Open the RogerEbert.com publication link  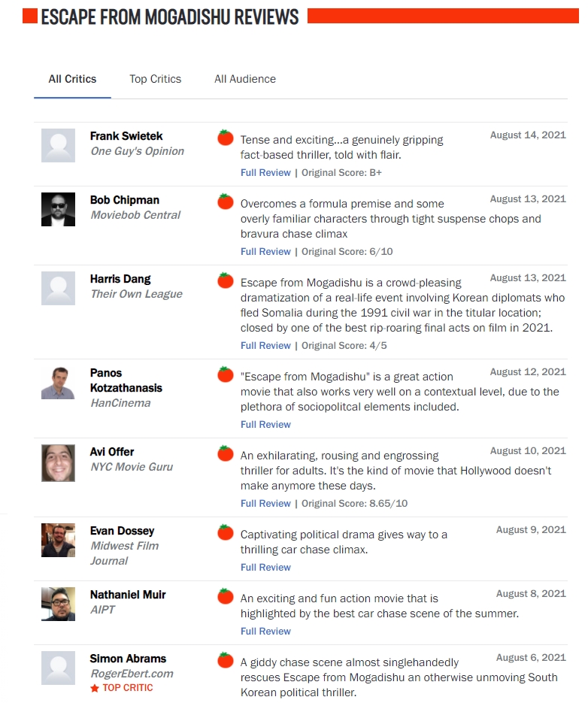132,674
